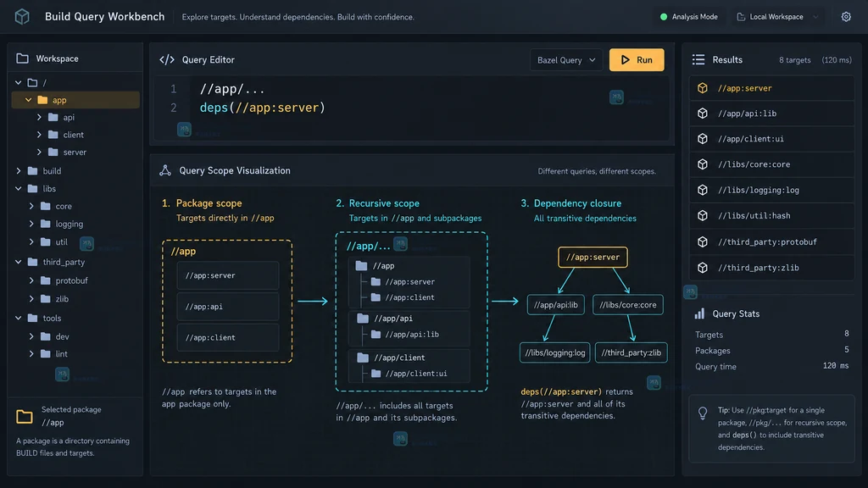Run the query
Image resolution: width=868 pixels, height=488 pixels.
point(637,60)
